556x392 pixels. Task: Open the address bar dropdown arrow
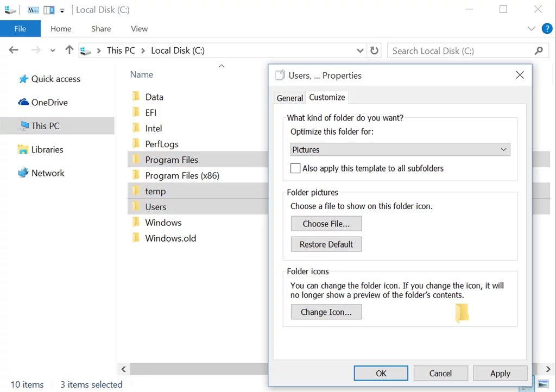tap(360, 50)
